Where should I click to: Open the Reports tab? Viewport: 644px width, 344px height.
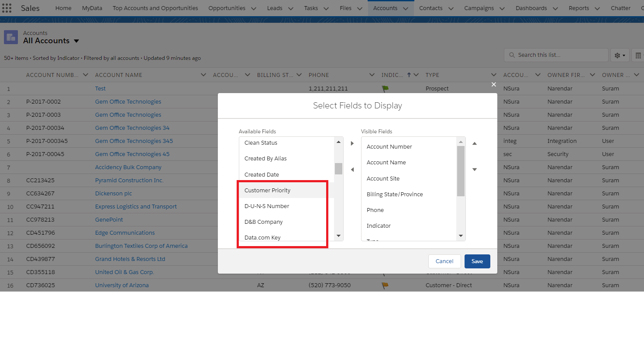(579, 8)
